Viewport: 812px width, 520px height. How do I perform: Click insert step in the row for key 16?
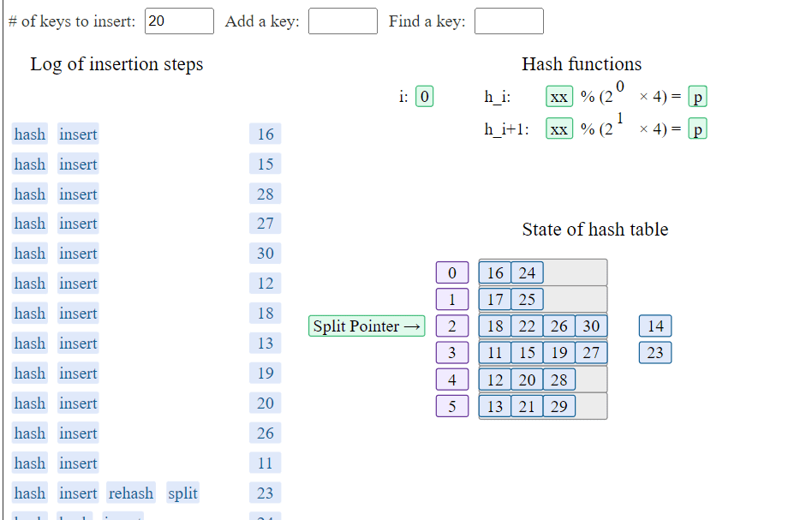pyautogui.click(x=78, y=134)
